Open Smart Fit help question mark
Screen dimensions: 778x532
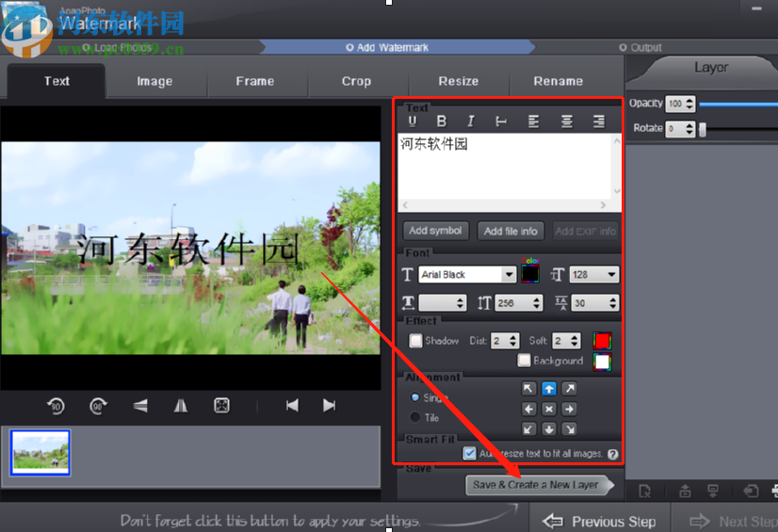613,454
